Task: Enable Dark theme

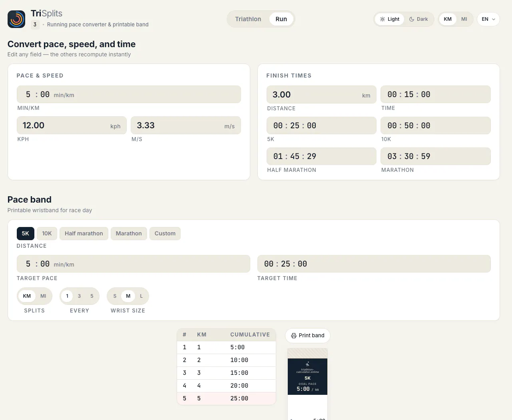Action: click(x=418, y=19)
